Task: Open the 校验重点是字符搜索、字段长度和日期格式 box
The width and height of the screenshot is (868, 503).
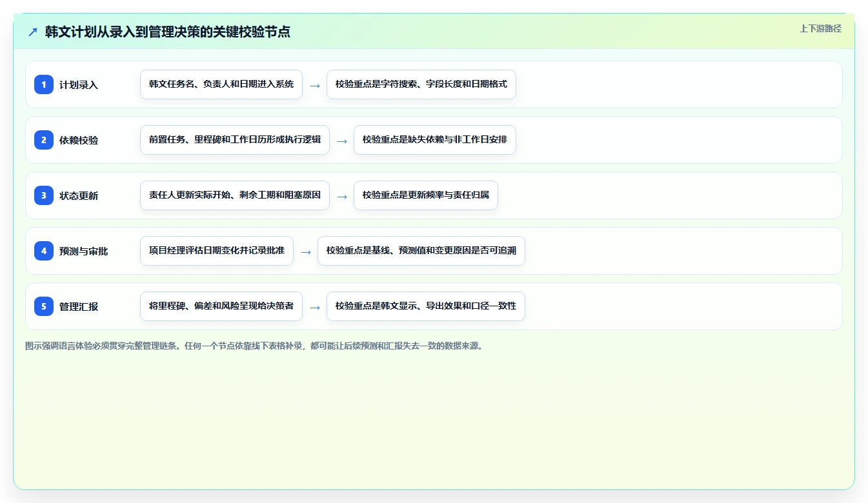Action: coord(421,84)
